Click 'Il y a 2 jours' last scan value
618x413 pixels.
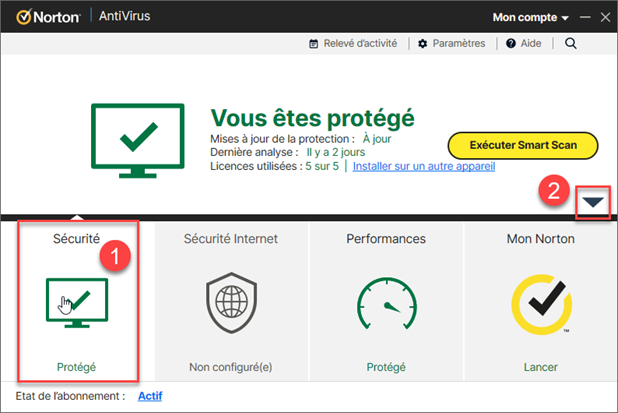point(336,153)
